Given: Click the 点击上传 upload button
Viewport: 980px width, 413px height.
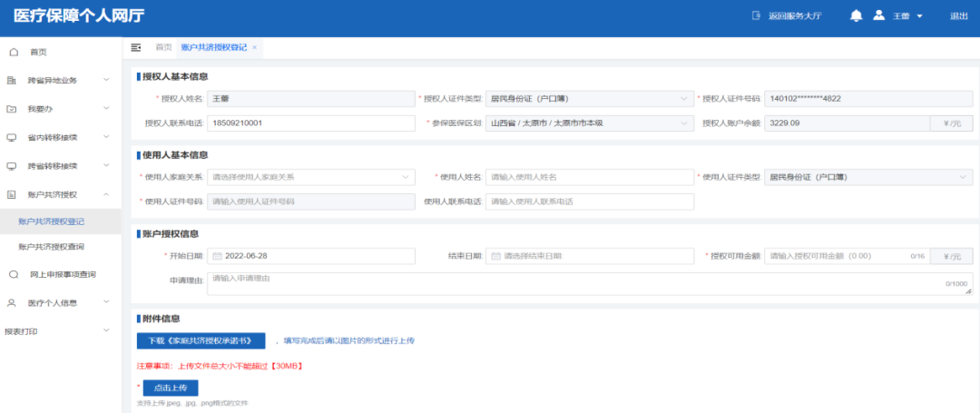Looking at the screenshot, I should [x=171, y=388].
